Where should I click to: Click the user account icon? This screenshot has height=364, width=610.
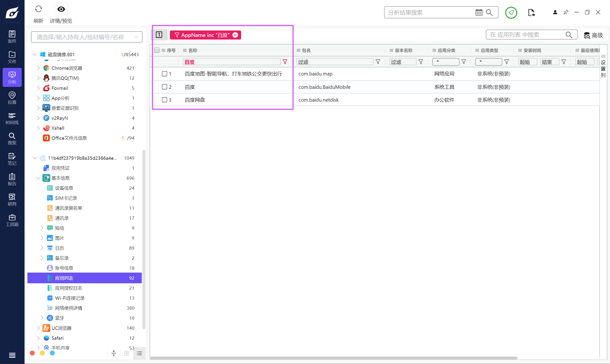tap(555, 12)
